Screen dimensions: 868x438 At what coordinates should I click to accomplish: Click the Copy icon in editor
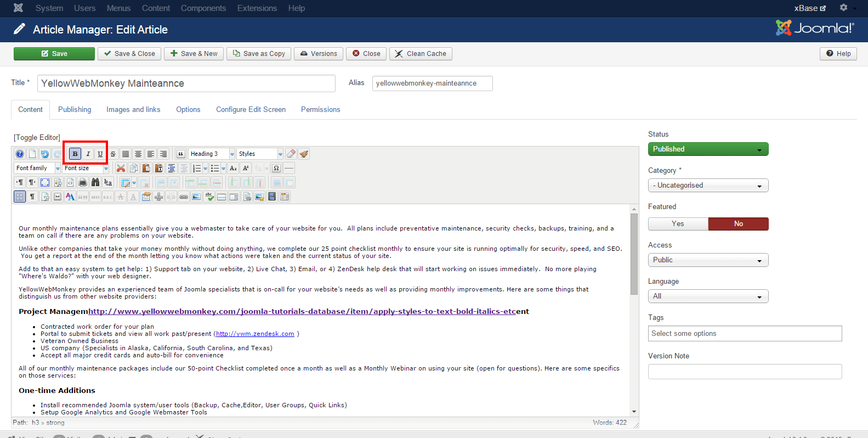(x=133, y=168)
